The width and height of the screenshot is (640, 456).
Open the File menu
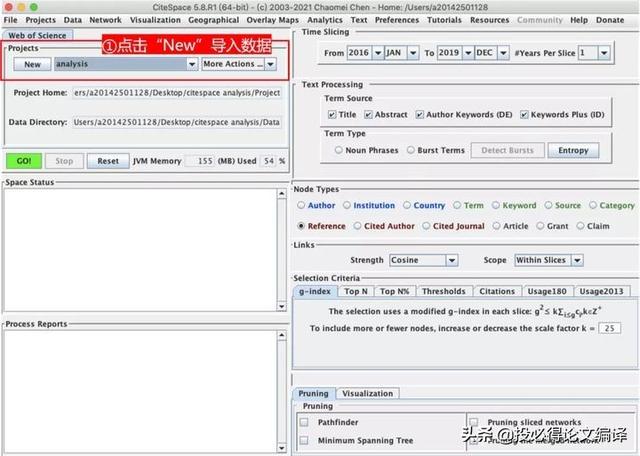(11, 20)
